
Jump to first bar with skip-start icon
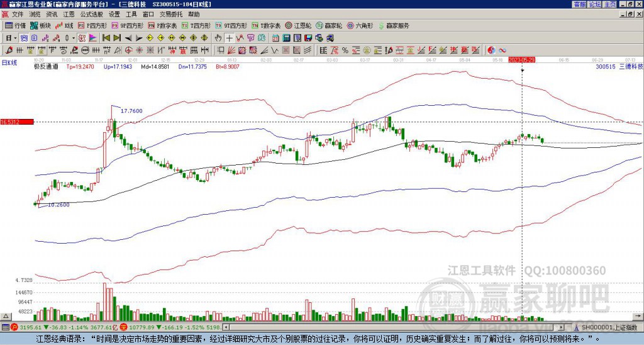click(106, 38)
